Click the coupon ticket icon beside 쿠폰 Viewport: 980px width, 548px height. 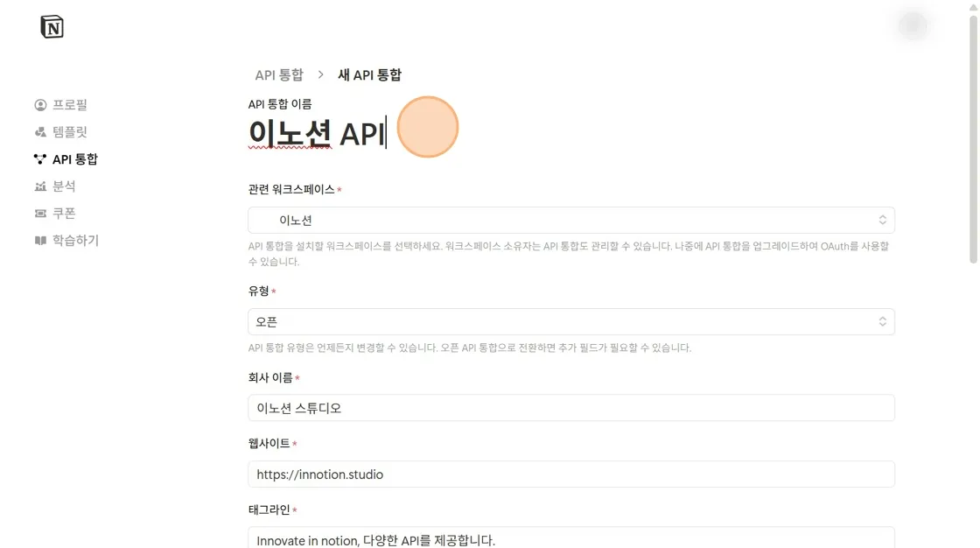coord(40,214)
